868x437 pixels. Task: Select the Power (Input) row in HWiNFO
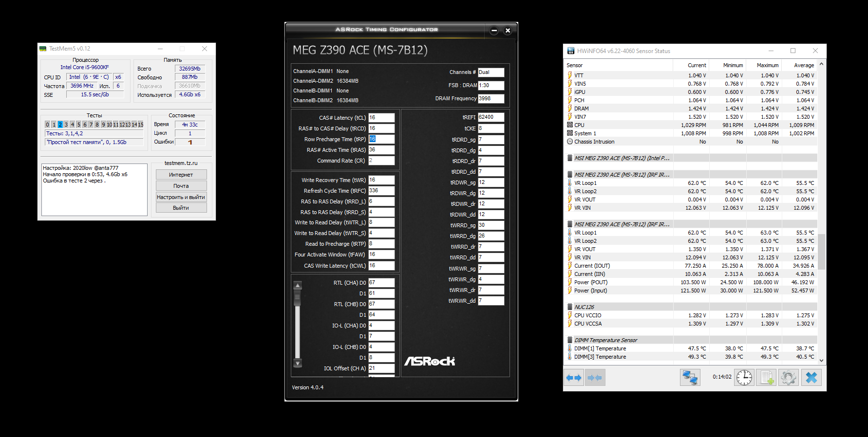pyautogui.click(x=690, y=291)
